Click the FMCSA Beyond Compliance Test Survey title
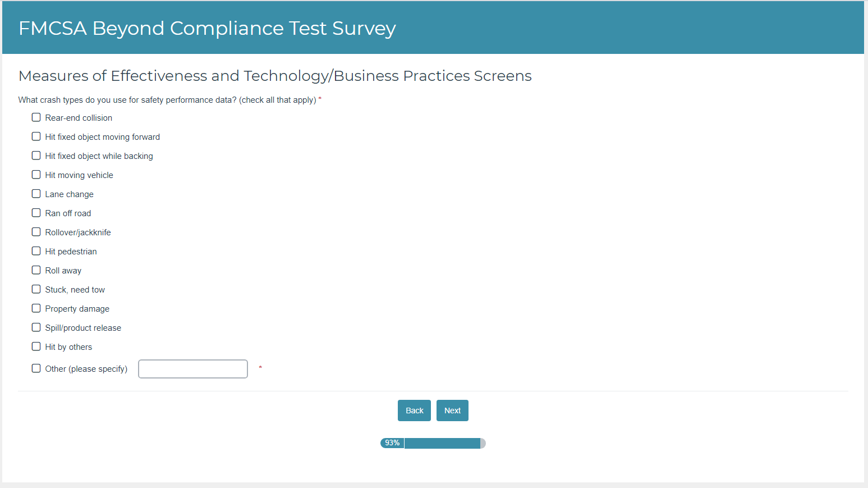This screenshot has width=868, height=488. pos(207,28)
